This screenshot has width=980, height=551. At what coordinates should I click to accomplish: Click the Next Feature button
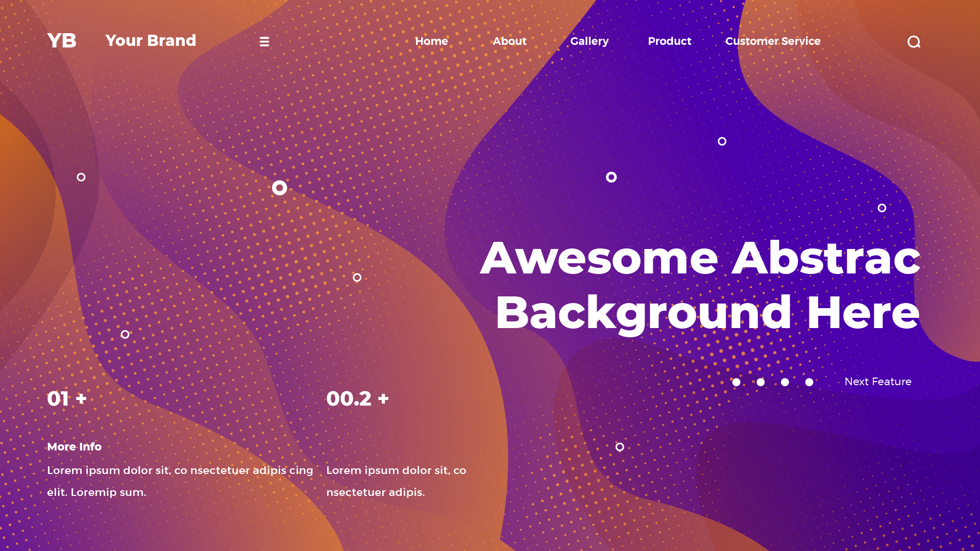tap(878, 382)
